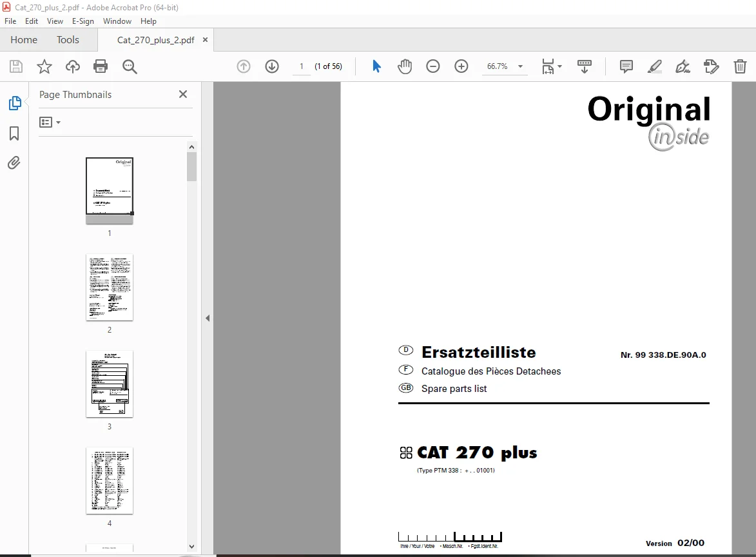Open the thumbnails options dropdown menu
The image size is (756, 557).
(50, 122)
